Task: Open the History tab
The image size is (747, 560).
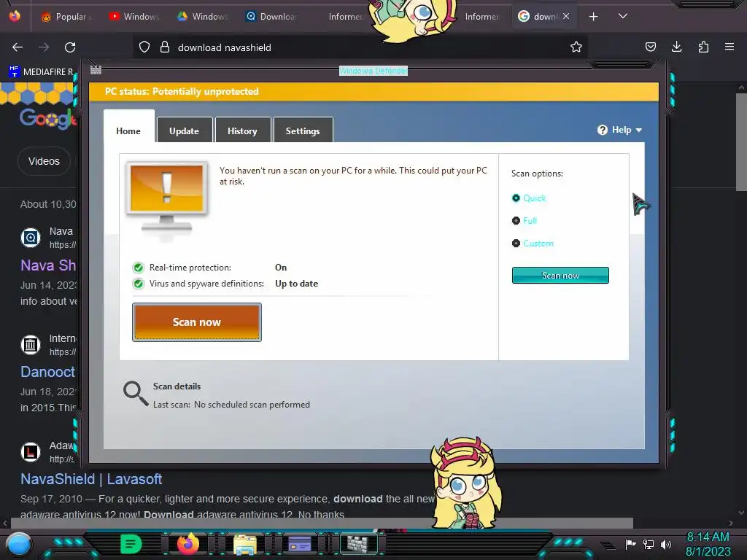Action: pyautogui.click(x=242, y=130)
